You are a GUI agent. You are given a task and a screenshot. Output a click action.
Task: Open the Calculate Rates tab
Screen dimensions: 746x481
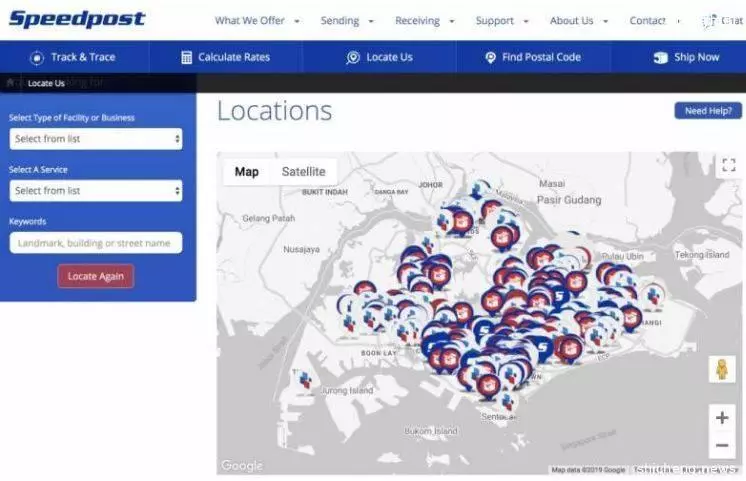(x=226, y=57)
